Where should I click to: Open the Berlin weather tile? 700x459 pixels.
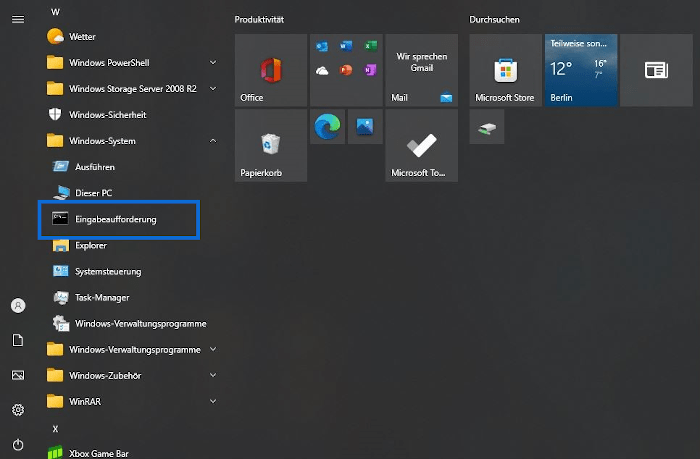[581, 70]
